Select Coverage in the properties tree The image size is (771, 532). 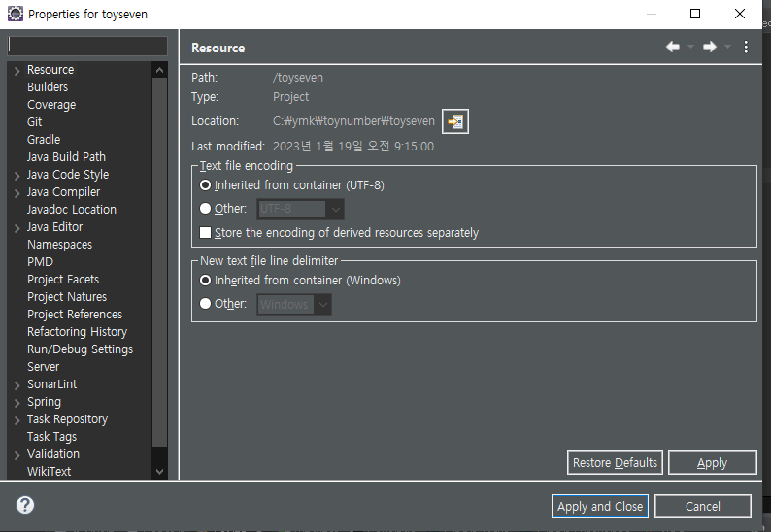click(51, 105)
